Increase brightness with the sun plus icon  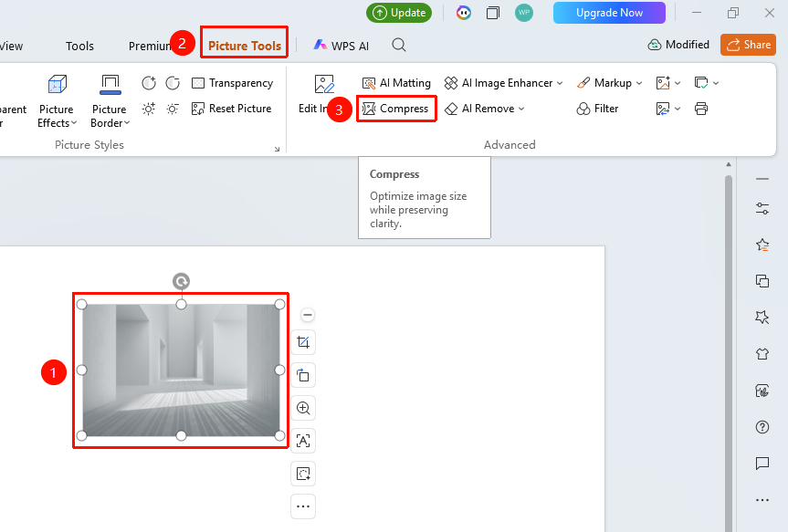click(149, 109)
